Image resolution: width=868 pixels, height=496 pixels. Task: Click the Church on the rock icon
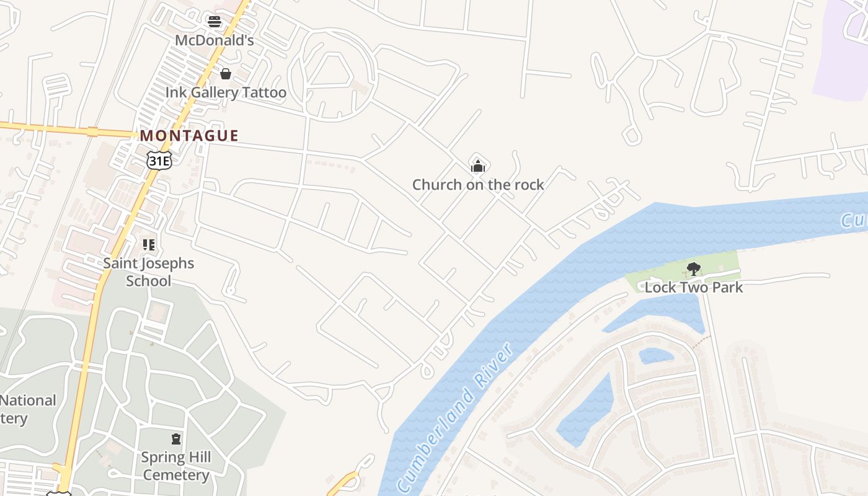pos(478,166)
